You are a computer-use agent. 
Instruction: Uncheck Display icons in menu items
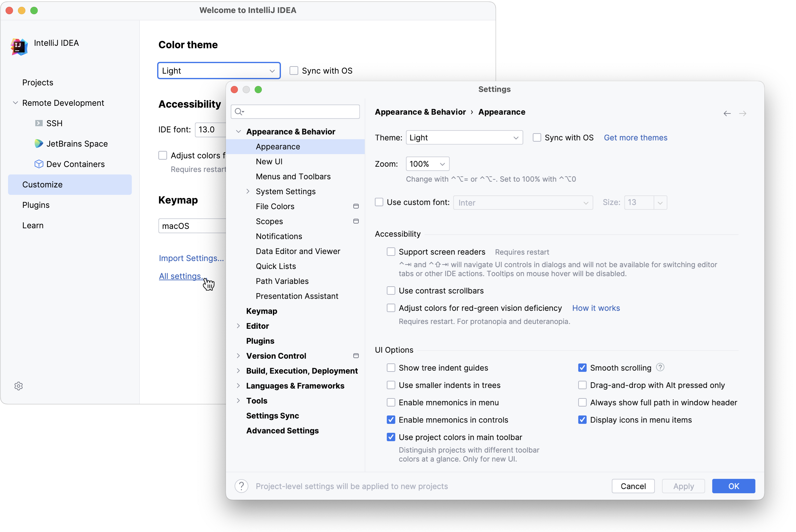[x=582, y=420]
